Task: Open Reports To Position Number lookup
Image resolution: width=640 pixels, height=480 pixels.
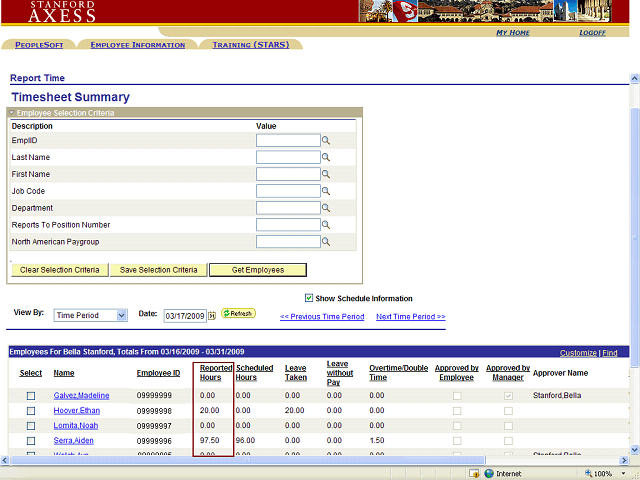Action: pos(326,226)
